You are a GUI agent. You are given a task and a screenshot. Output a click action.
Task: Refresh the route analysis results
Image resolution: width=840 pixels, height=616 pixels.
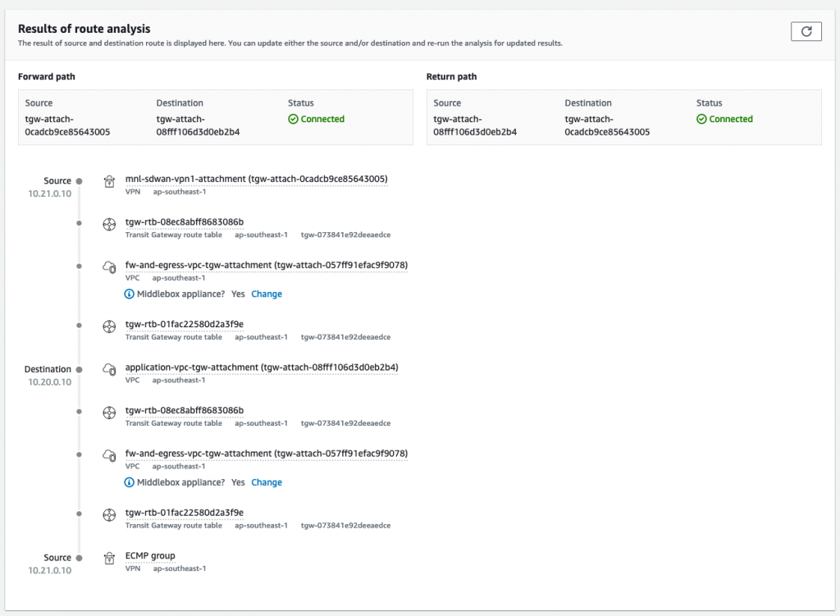[x=806, y=31]
